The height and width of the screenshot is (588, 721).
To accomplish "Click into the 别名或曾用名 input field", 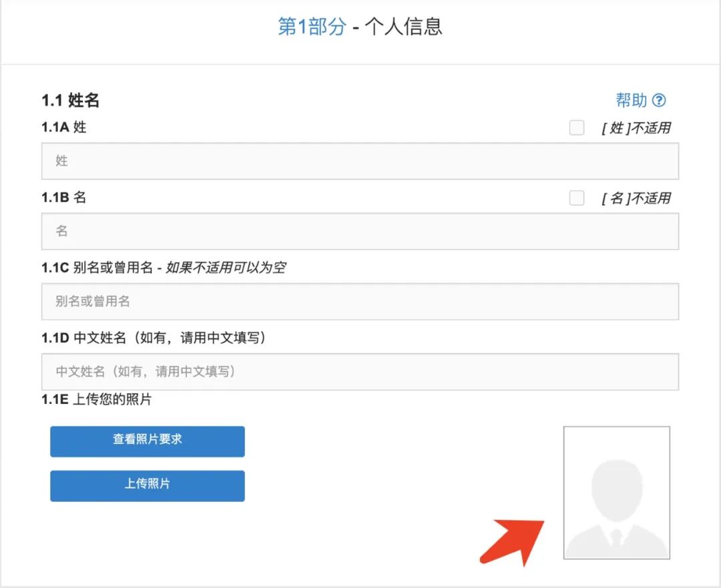I will (360, 302).
